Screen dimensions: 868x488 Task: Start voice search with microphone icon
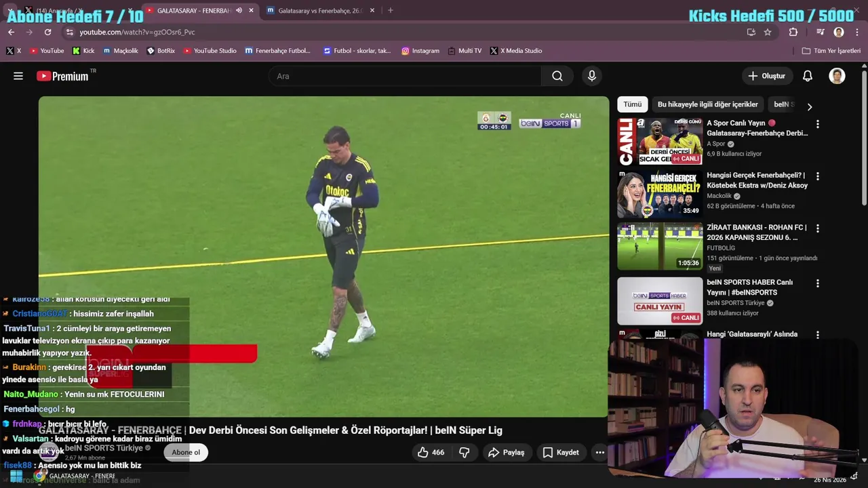point(592,76)
